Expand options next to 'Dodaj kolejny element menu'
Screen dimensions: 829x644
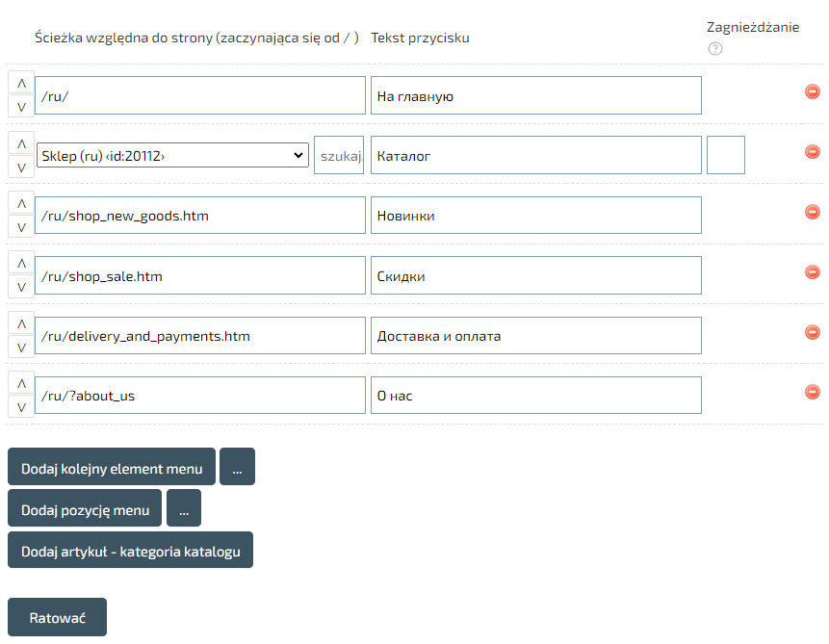click(x=237, y=467)
